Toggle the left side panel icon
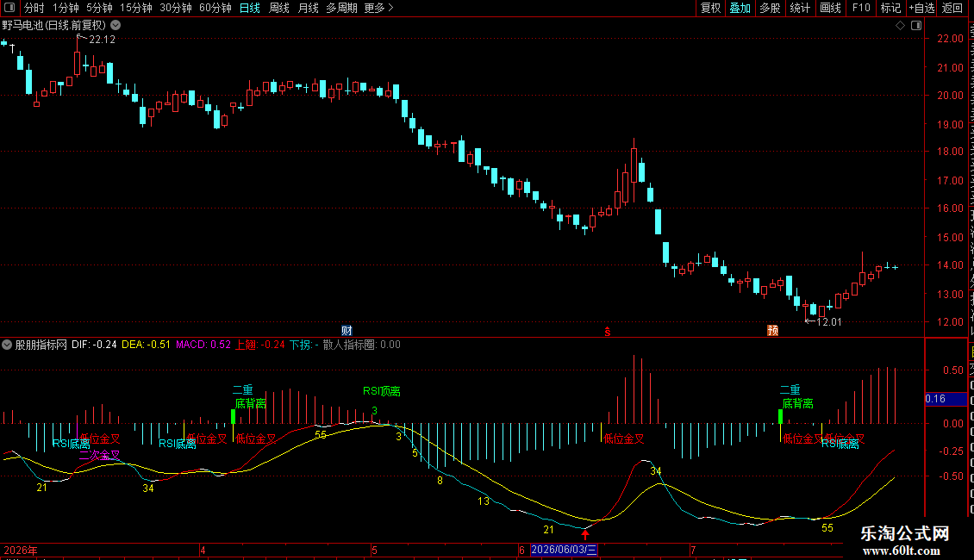This screenshot has width=974, height=560. pyautogui.click(x=9, y=8)
